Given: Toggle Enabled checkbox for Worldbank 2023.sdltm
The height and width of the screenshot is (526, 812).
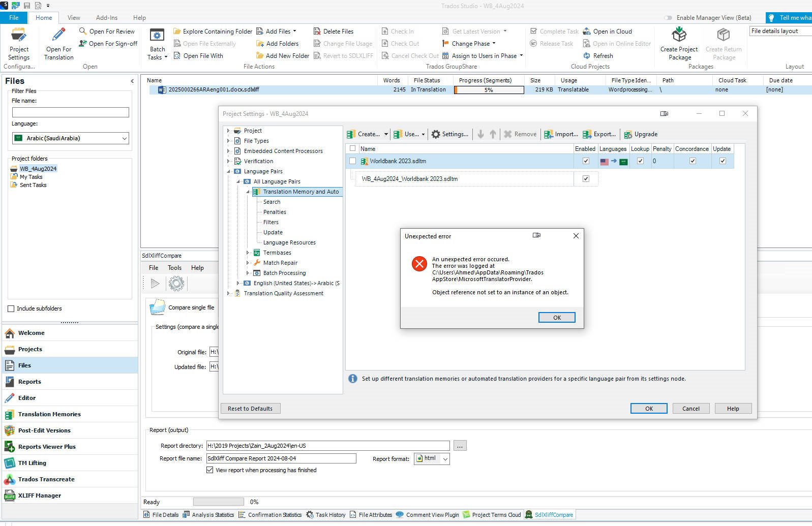Looking at the screenshot, I should tap(586, 161).
